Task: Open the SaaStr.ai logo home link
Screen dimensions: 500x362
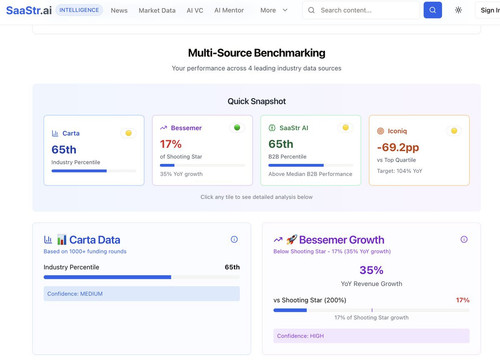Action: point(29,10)
